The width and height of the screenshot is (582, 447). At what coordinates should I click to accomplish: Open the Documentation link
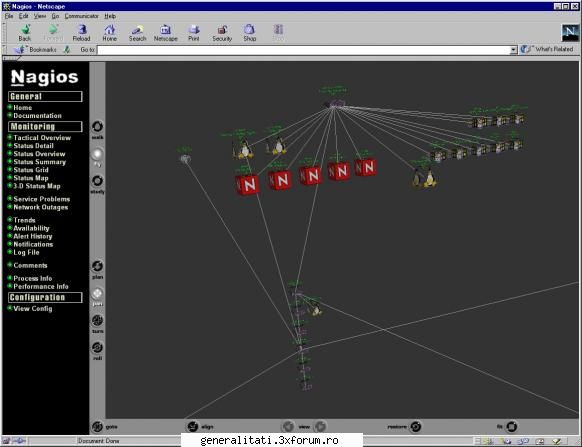tap(37, 116)
